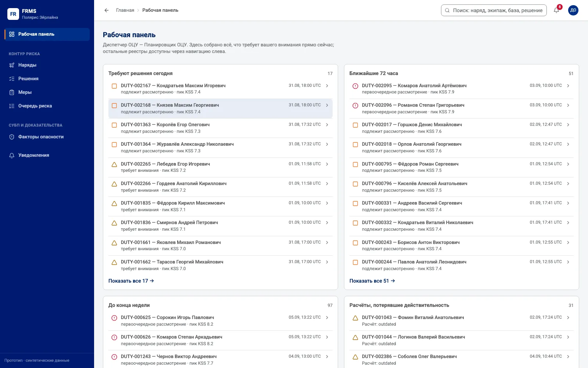Click the FR logo in sidebar
588x368 pixels.
13,14
